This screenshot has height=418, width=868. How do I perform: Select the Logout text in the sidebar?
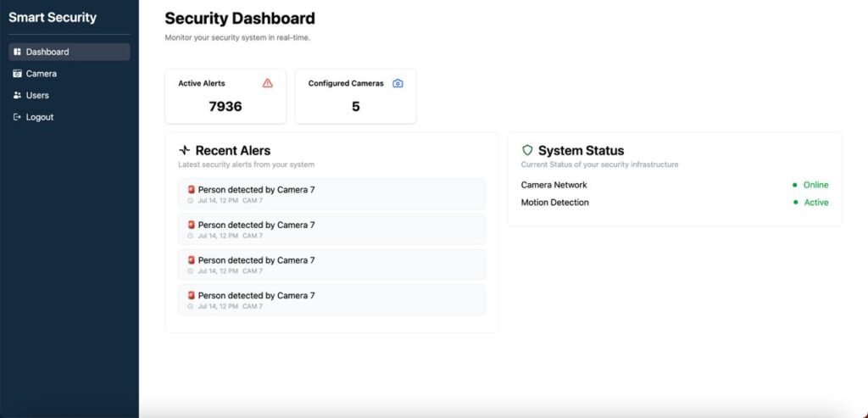coord(40,117)
